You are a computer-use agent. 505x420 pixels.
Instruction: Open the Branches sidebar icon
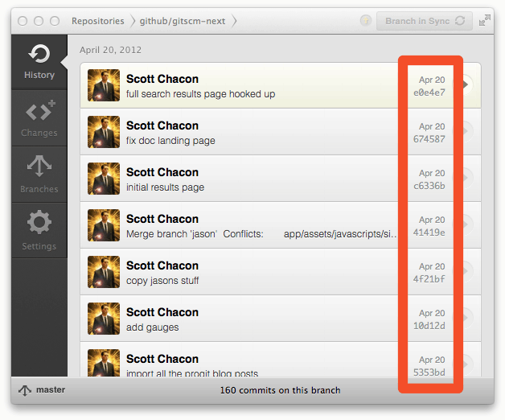39,175
